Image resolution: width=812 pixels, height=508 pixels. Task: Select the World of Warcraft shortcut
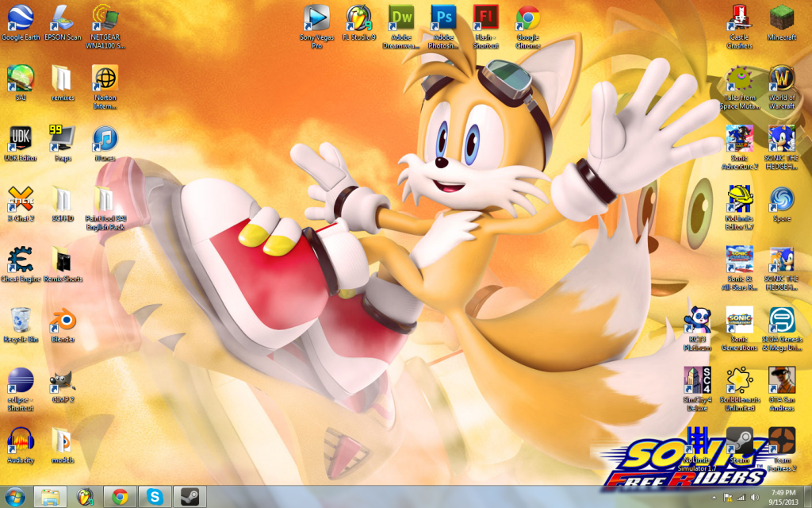(x=782, y=87)
